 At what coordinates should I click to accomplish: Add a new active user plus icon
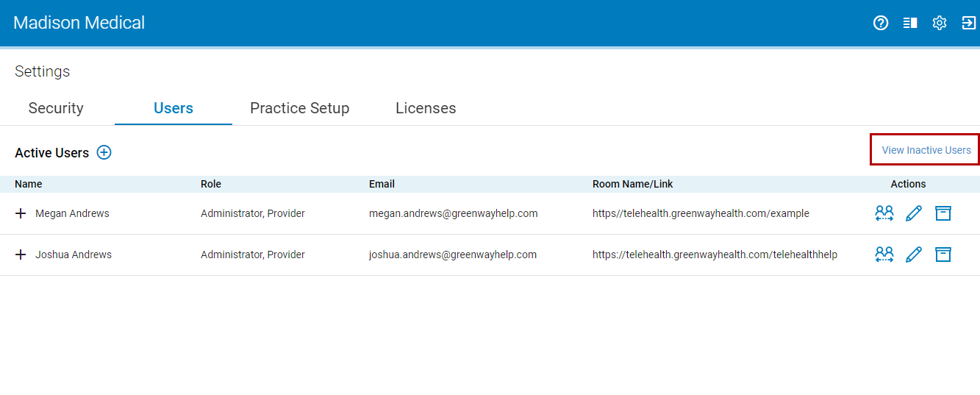point(104,152)
